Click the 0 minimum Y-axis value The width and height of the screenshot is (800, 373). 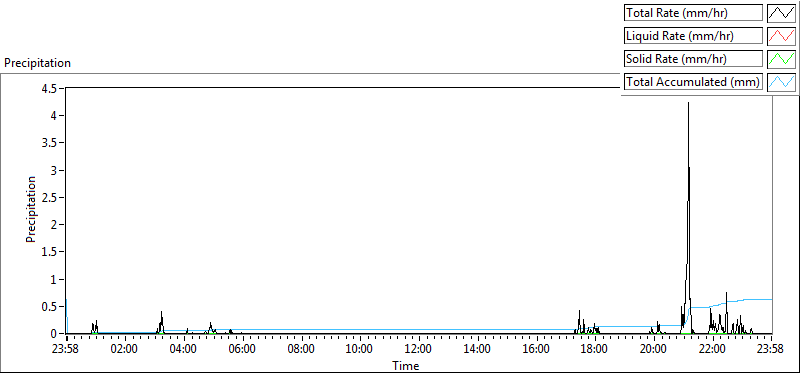[x=56, y=334]
